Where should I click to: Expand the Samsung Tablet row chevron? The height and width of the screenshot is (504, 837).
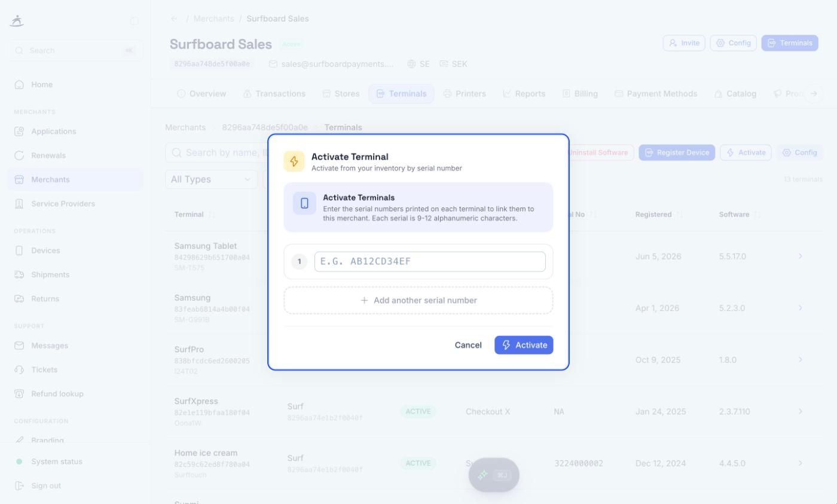pos(801,256)
